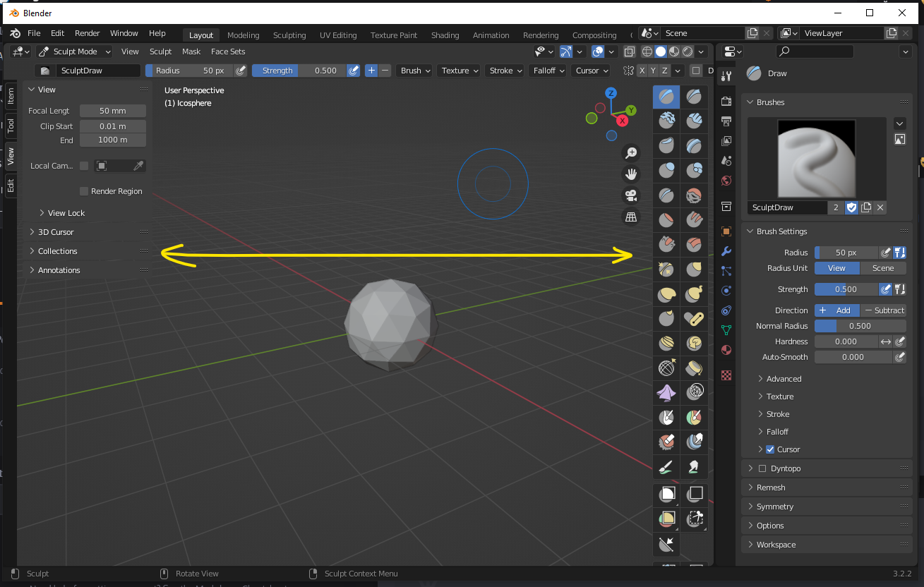Open the Sculpt Mode dropdown
924x587 pixels.
tap(75, 52)
